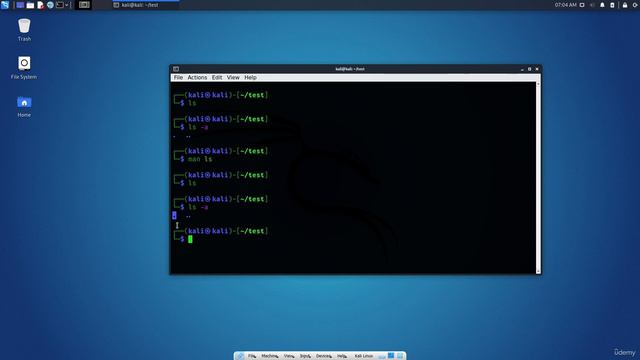Select the kali@kali: ~/test taskbar button

(x=145, y=5)
